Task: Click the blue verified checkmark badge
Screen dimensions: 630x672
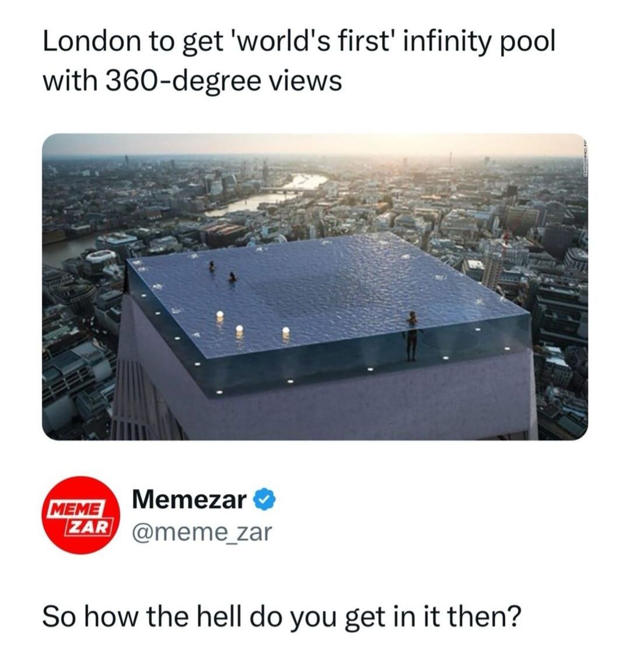Action: 265,500
